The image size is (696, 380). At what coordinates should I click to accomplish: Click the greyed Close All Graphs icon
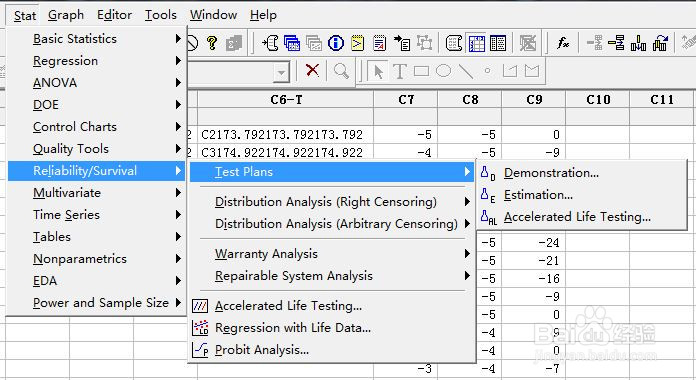click(528, 43)
